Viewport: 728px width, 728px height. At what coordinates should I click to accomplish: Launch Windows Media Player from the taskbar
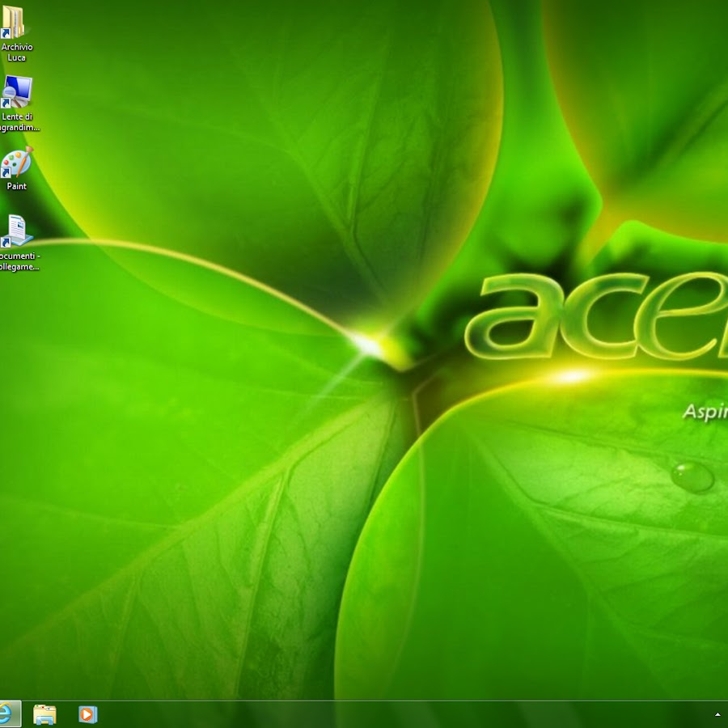[x=87, y=714]
